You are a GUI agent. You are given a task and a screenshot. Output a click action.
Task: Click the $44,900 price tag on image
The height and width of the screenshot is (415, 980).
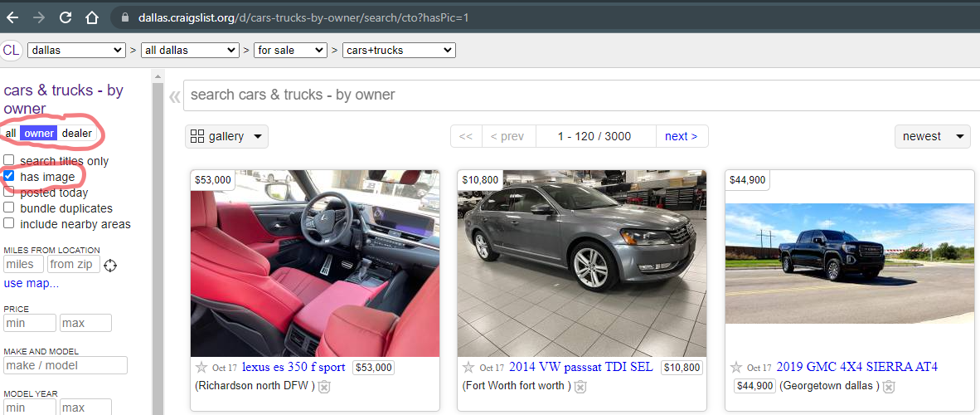coord(748,180)
